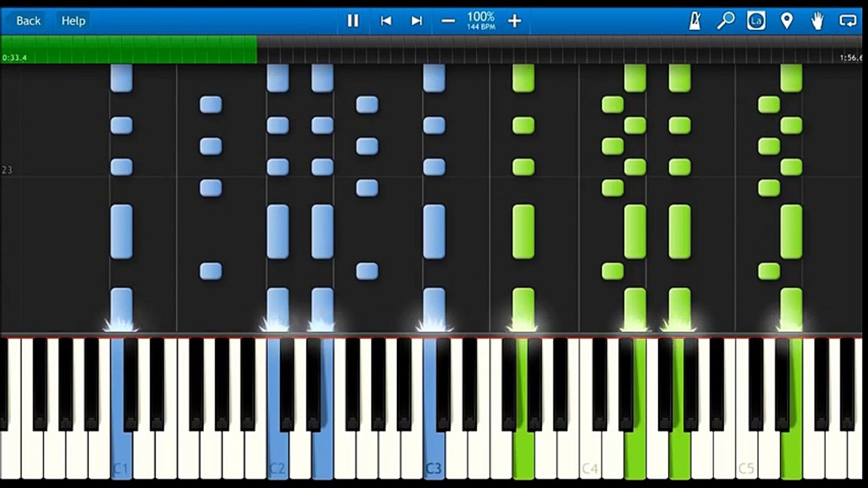The height and width of the screenshot is (488, 868).
Task: Click the 100% 144 BPM speed readout
Action: coord(481,21)
